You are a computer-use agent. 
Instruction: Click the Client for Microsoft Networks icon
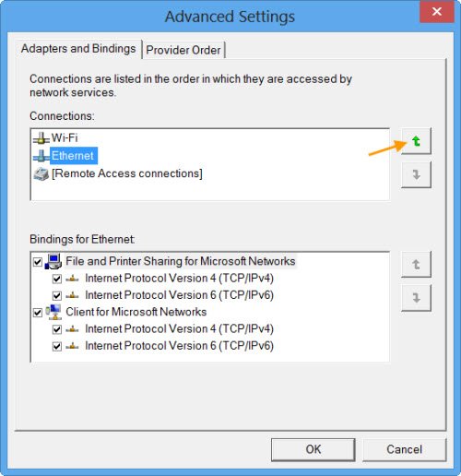click(53, 312)
